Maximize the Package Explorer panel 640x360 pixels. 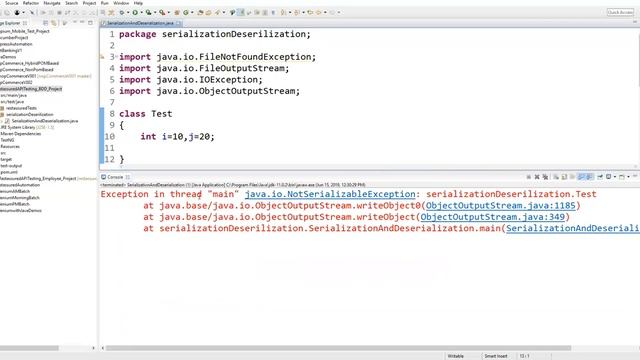90,22
